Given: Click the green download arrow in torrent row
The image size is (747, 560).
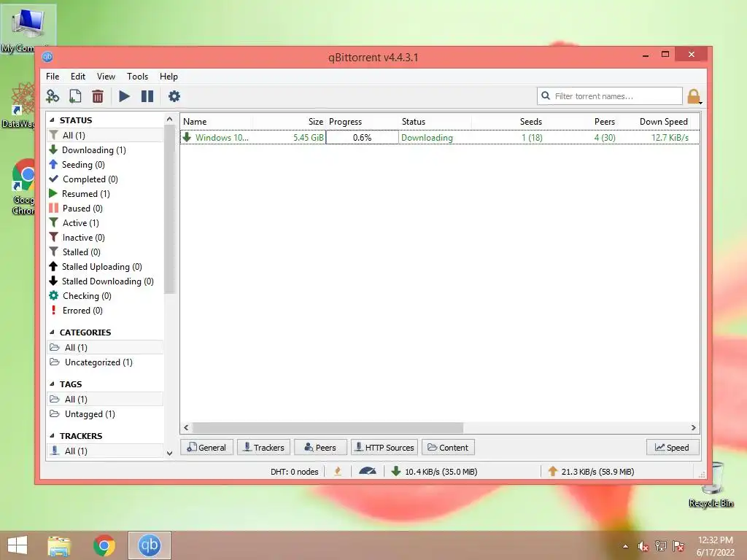Looking at the screenshot, I should pos(187,137).
